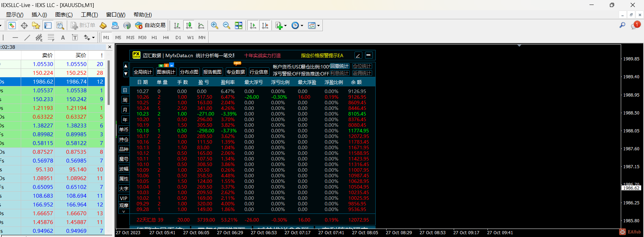Switch to candlestick chart display
This screenshot has width=644, height=237.
pos(189,25)
